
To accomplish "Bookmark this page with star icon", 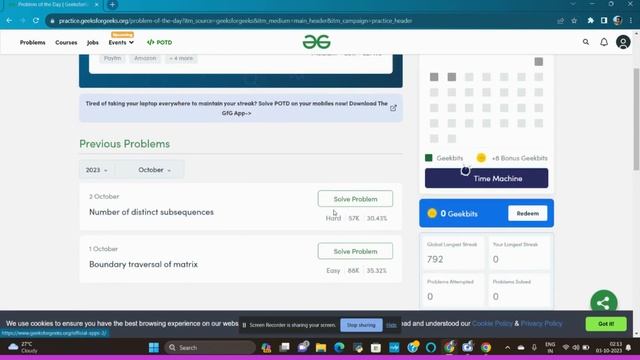I will [x=574, y=20].
